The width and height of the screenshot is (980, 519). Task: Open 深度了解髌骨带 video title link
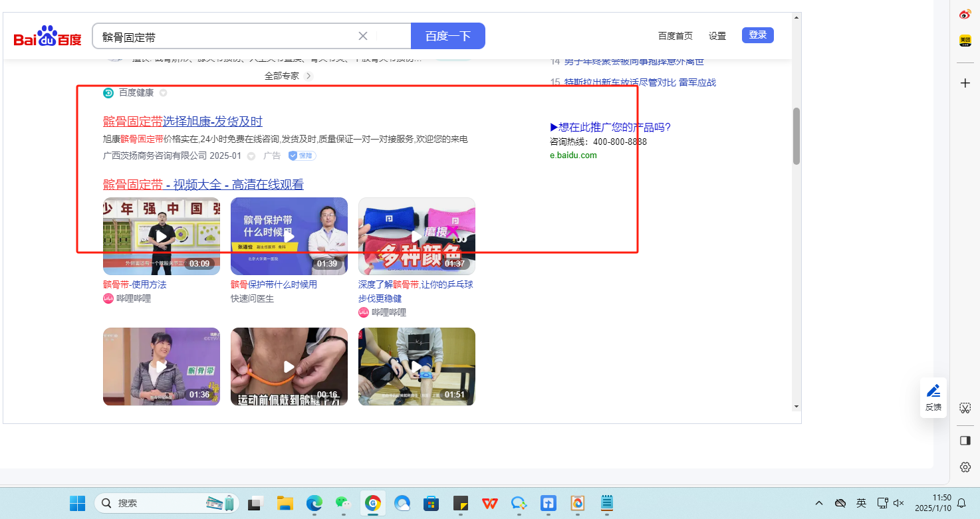pos(416,291)
